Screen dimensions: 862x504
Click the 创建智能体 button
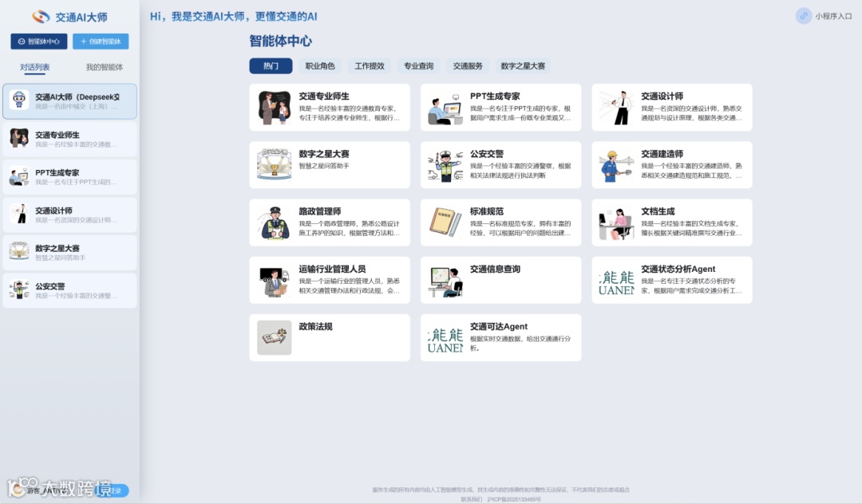[x=101, y=41]
